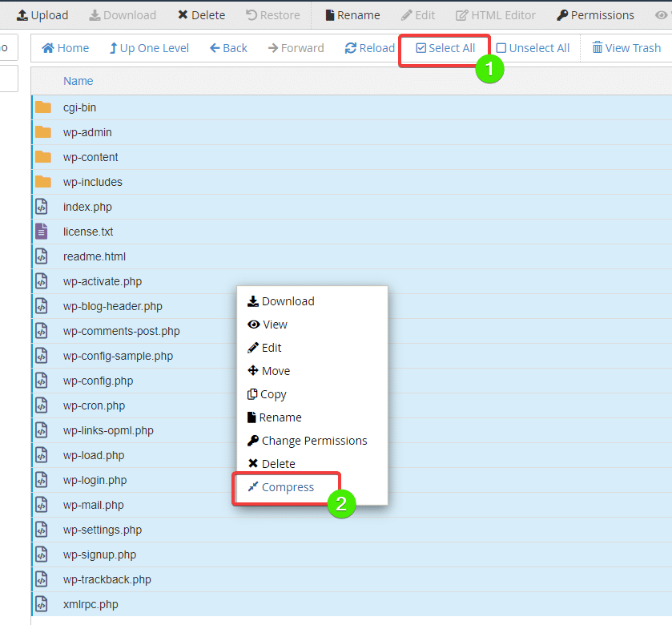
Task: Pick Change Permissions in context menu
Action: [314, 441]
